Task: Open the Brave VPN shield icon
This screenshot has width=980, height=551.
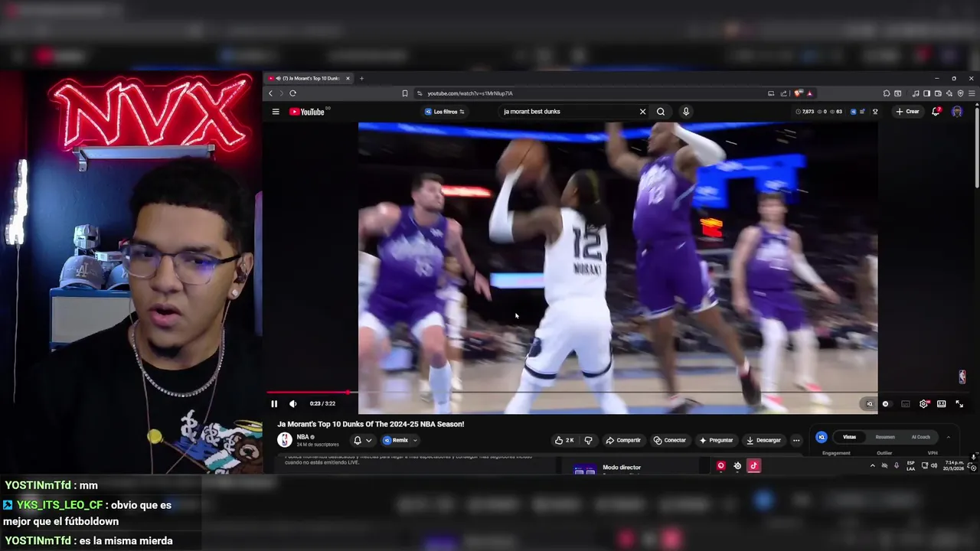Action: 960,93
